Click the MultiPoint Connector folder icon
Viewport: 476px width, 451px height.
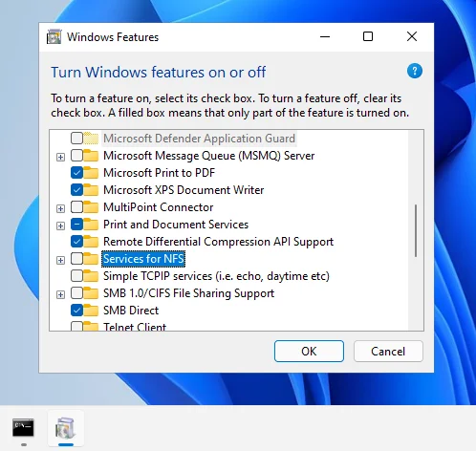[x=91, y=207]
